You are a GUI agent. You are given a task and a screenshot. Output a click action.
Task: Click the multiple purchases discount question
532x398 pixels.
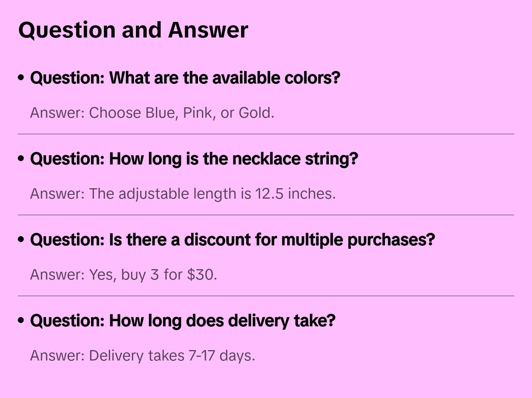[232, 240]
